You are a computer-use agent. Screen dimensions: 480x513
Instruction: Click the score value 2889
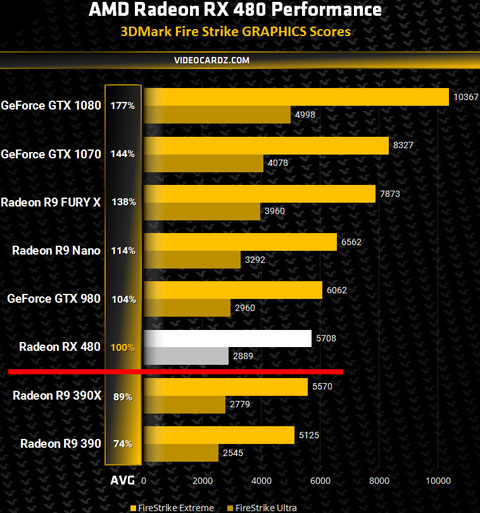pos(243,356)
